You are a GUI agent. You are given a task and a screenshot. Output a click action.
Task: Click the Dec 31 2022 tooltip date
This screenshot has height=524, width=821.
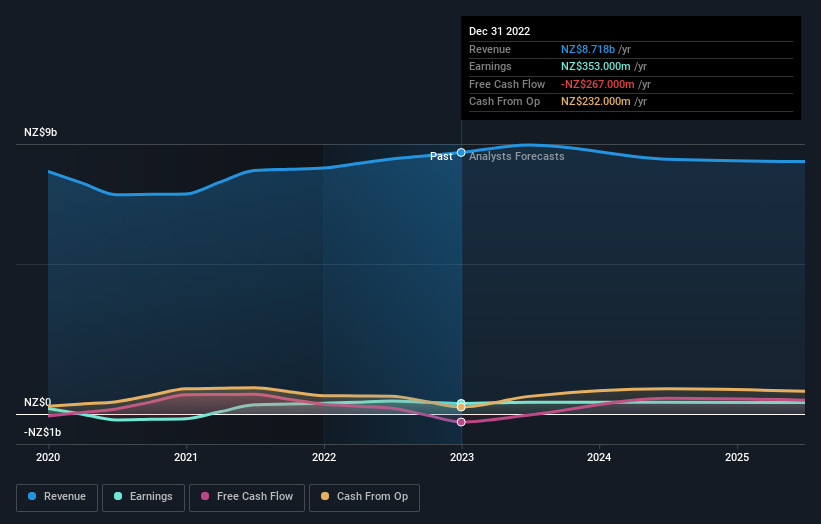(500, 31)
